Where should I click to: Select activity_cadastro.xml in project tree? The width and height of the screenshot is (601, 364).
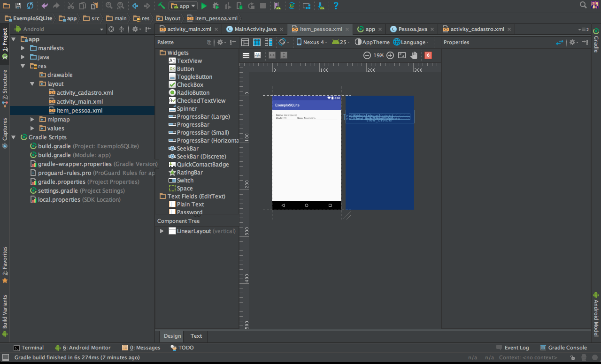(85, 93)
